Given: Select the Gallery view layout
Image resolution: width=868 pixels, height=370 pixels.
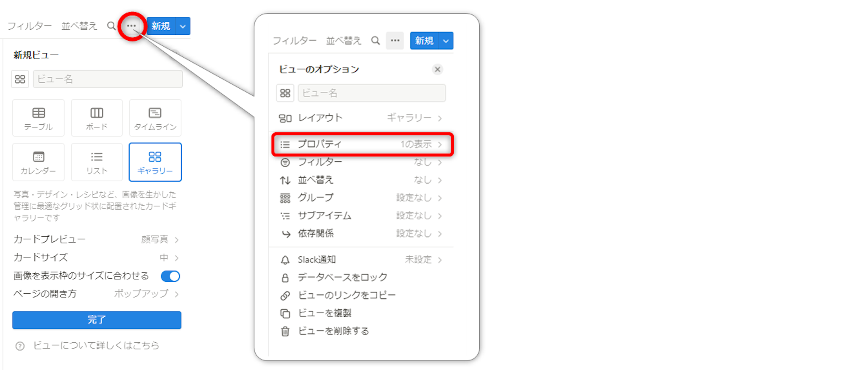Looking at the screenshot, I should pos(155,162).
